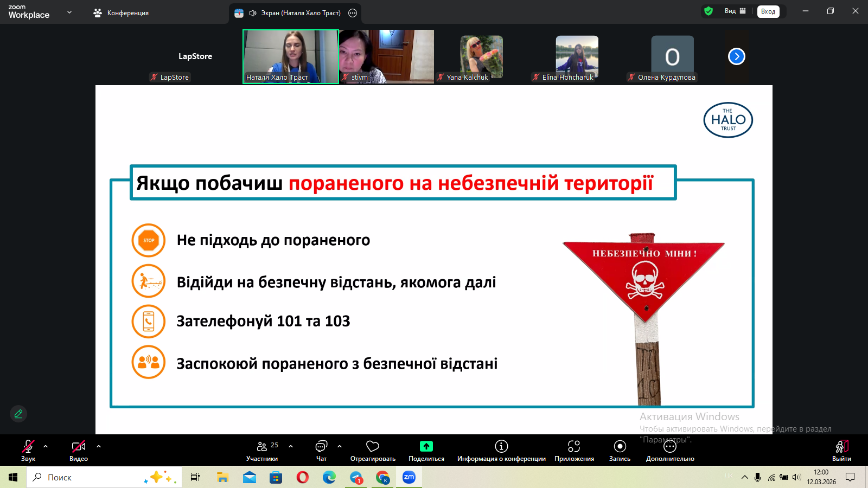
Task: Switch to the Конференция tab
Action: (x=121, y=13)
